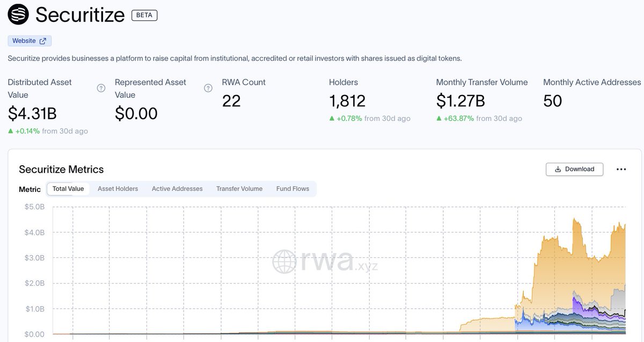This screenshot has height=342, width=644.
Task: Click the $0.00 axis label
Action: (35, 334)
